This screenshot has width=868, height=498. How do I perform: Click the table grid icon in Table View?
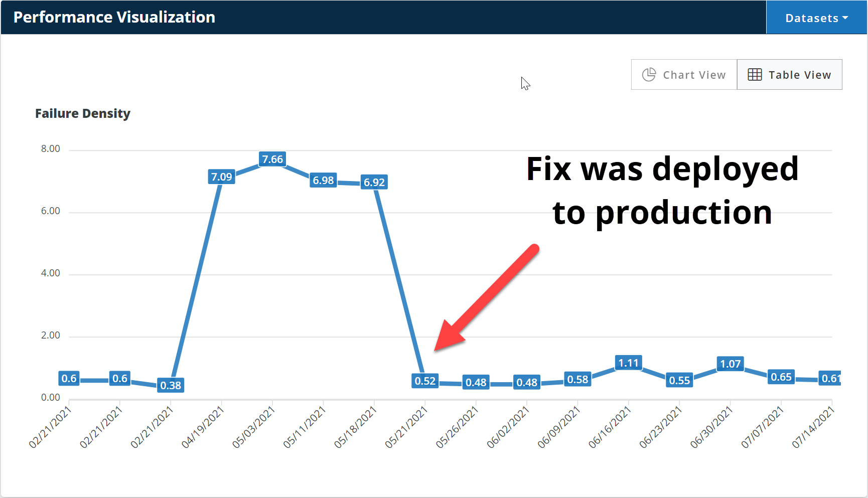[x=755, y=75]
